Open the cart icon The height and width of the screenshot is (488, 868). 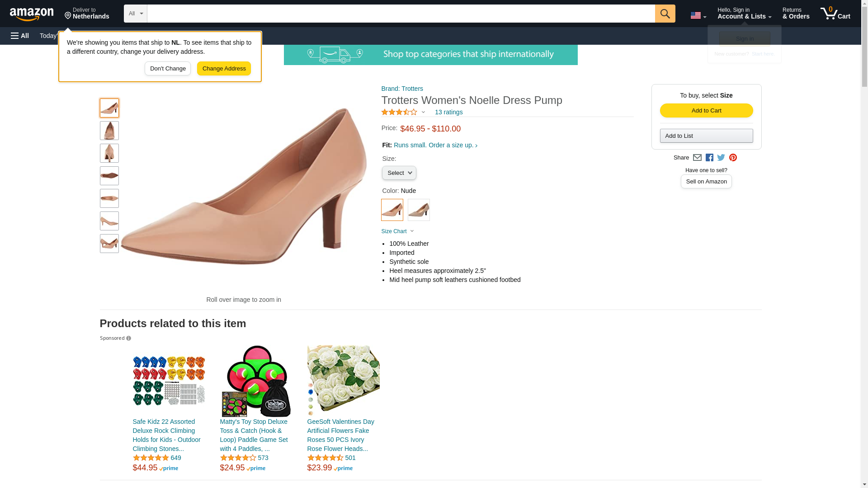(x=835, y=14)
